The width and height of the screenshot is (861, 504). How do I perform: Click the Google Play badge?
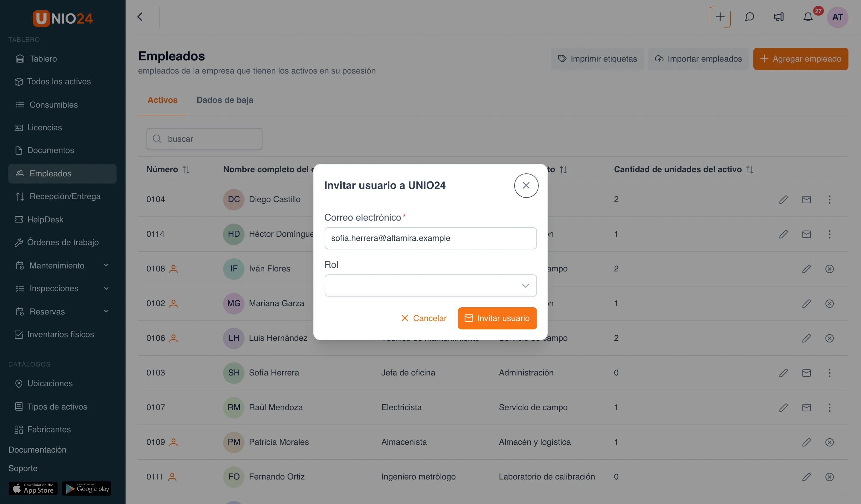87,489
